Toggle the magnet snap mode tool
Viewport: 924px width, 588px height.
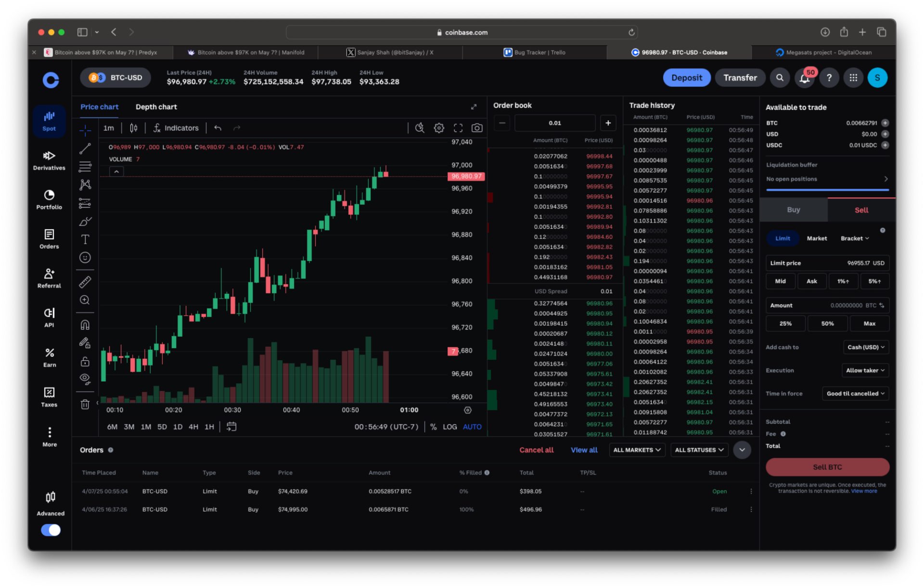point(85,325)
